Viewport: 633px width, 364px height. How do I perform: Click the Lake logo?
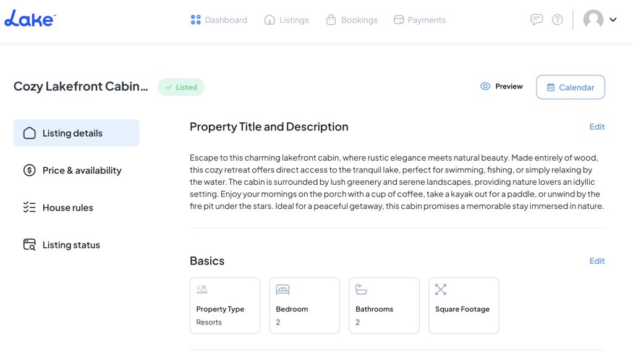click(30, 20)
